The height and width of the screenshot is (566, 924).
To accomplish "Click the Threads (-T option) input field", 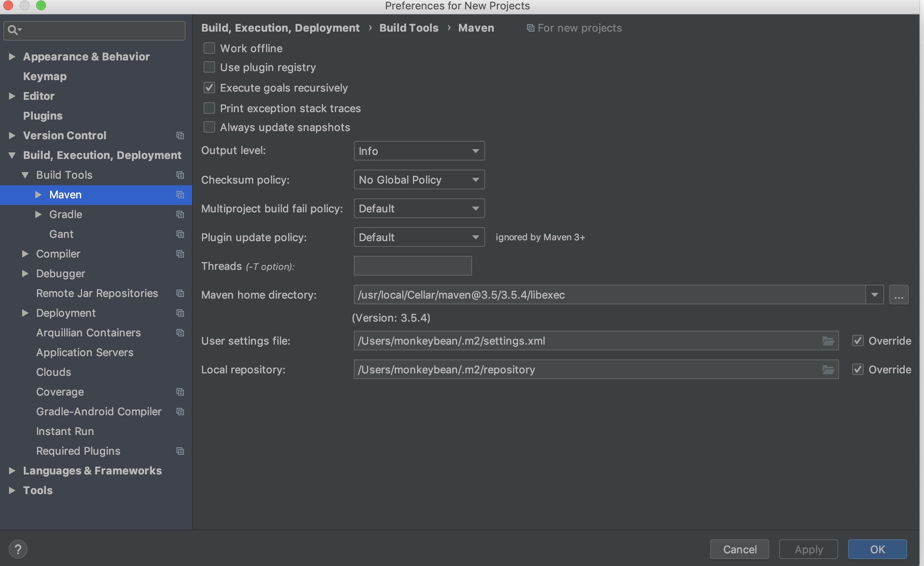I will click(413, 266).
